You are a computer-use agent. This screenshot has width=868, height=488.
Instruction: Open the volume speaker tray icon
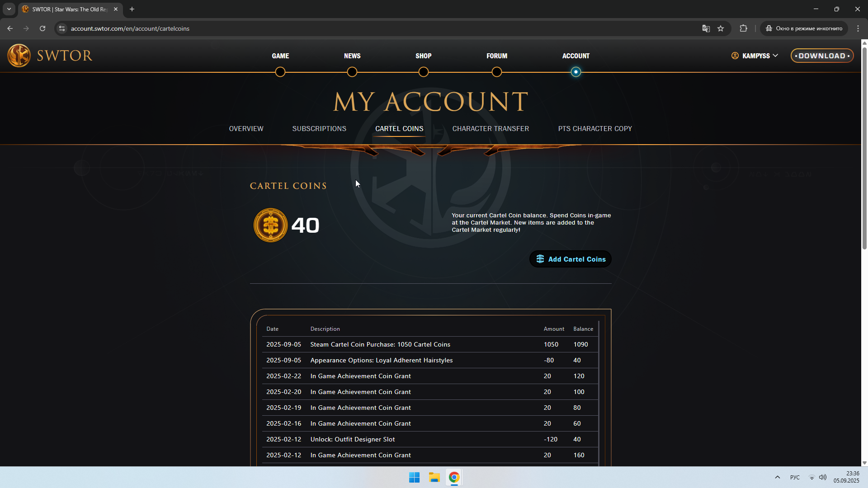pos(823,477)
